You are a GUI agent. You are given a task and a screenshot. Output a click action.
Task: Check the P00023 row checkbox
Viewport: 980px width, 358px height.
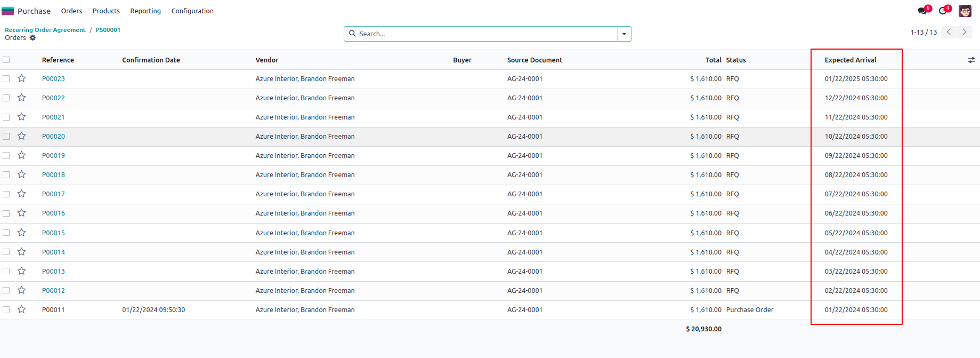pyautogui.click(x=6, y=78)
